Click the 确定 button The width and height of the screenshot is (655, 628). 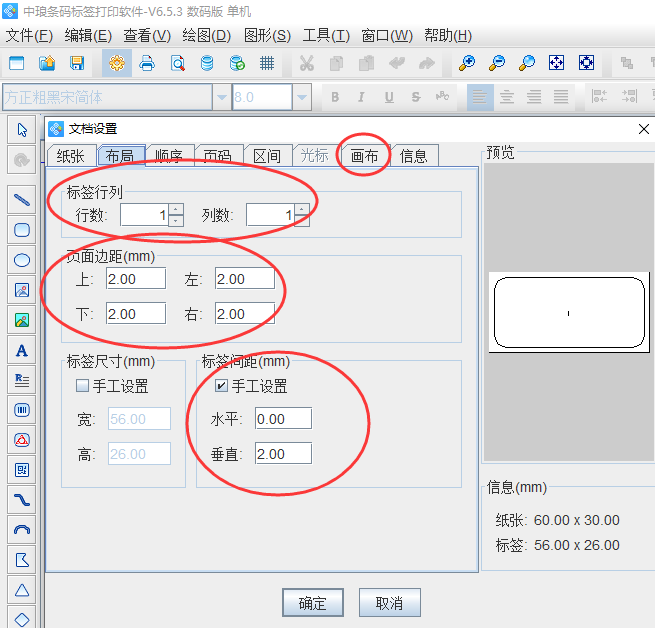[x=312, y=603]
